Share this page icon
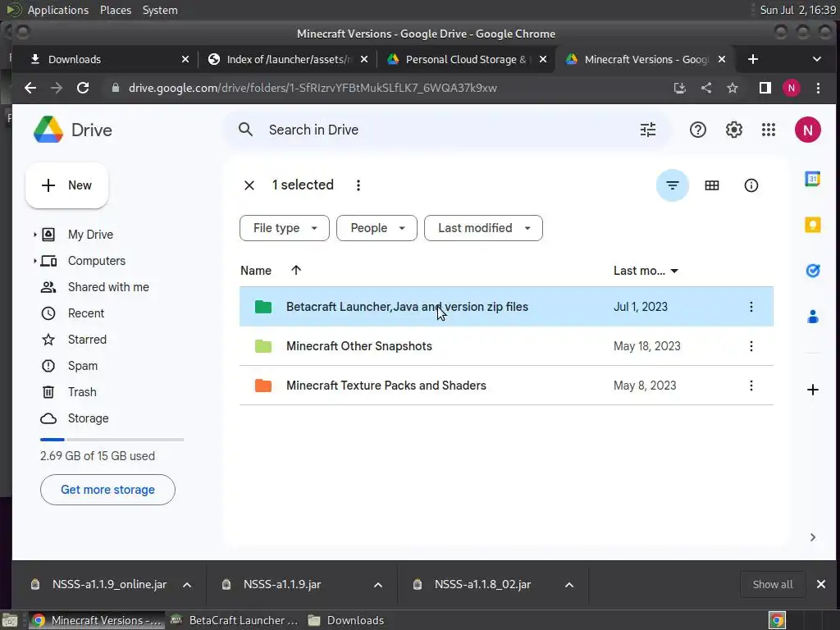Image resolution: width=840 pixels, height=630 pixels. click(706, 88)
